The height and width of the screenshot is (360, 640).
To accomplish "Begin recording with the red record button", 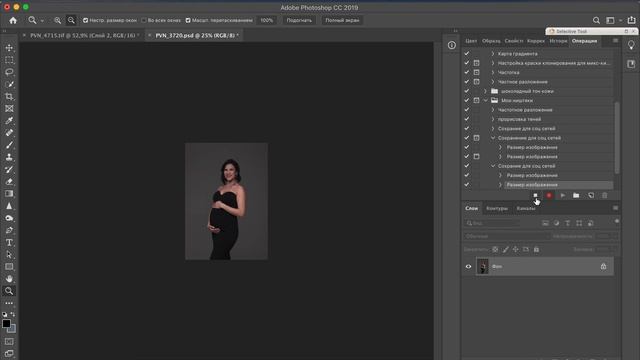I will point(549,196).
